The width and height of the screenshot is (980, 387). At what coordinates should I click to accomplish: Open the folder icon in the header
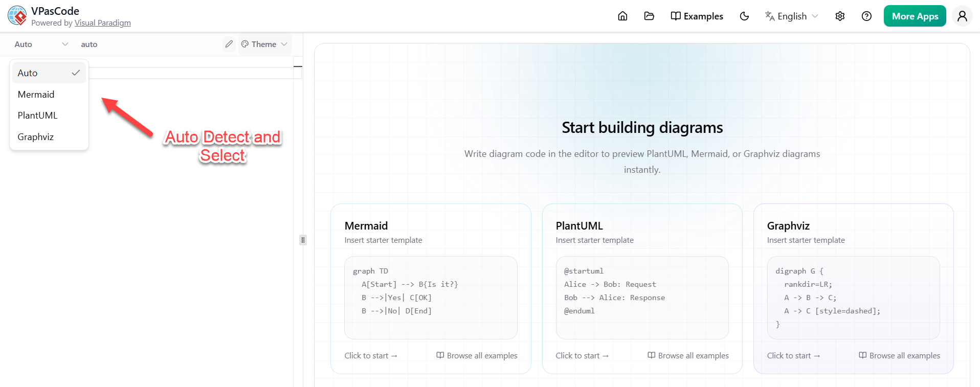(649, 16)
